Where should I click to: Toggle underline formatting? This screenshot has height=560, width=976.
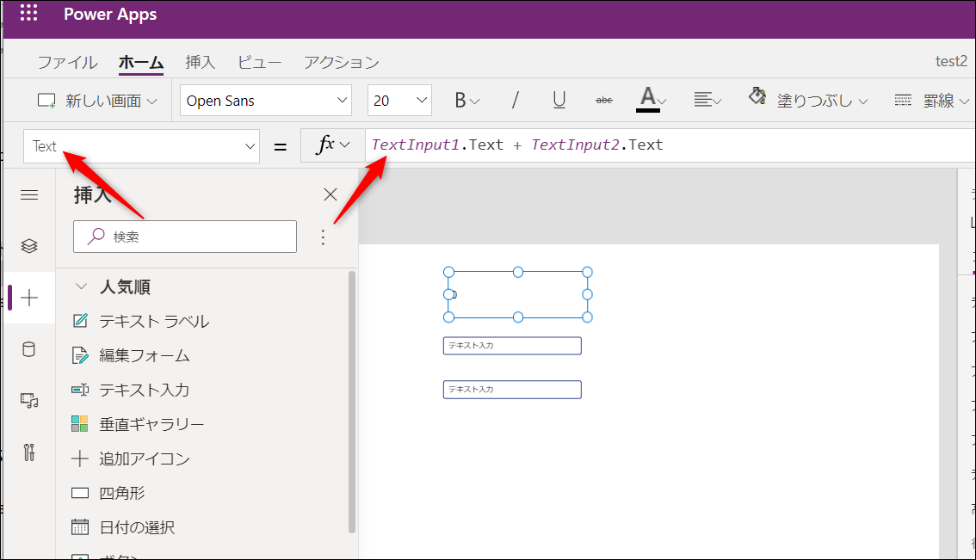pyautogui.click(x=559, y=100)
